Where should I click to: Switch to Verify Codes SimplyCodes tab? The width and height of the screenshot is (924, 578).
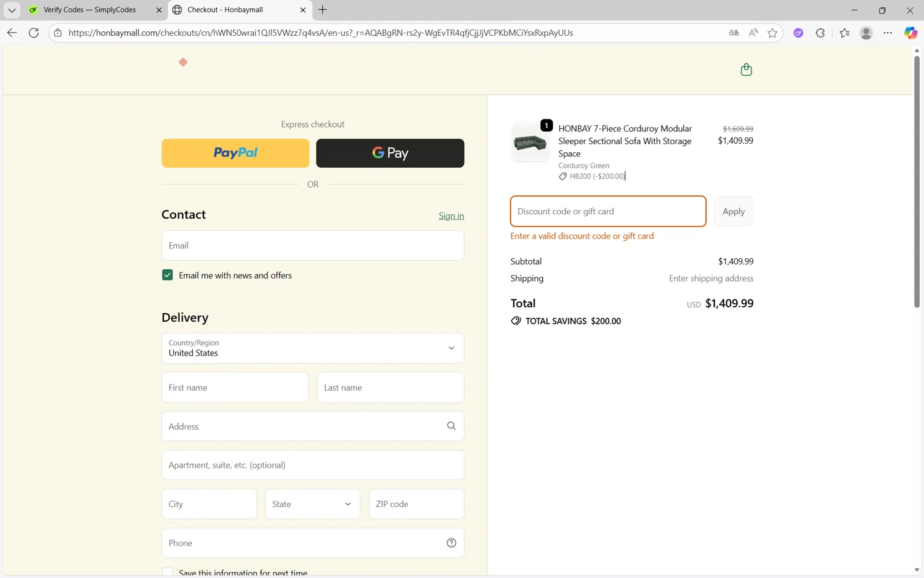(x=89, y=10)
